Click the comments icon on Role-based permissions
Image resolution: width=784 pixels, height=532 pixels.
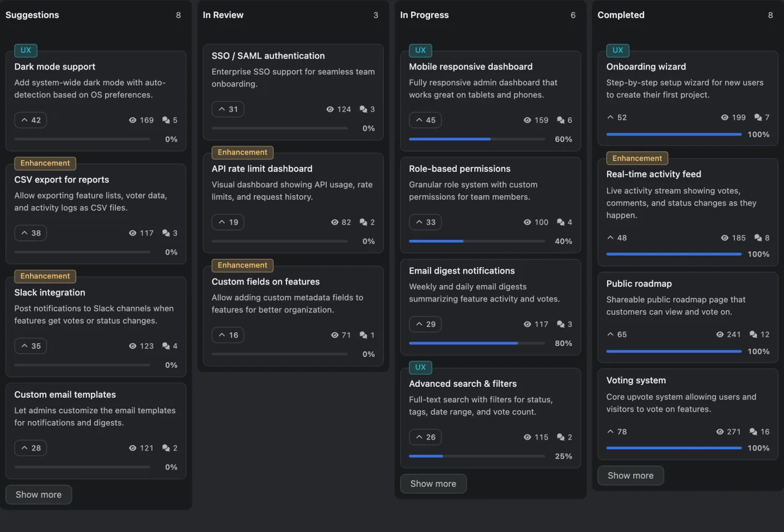(x=561, y=222)
